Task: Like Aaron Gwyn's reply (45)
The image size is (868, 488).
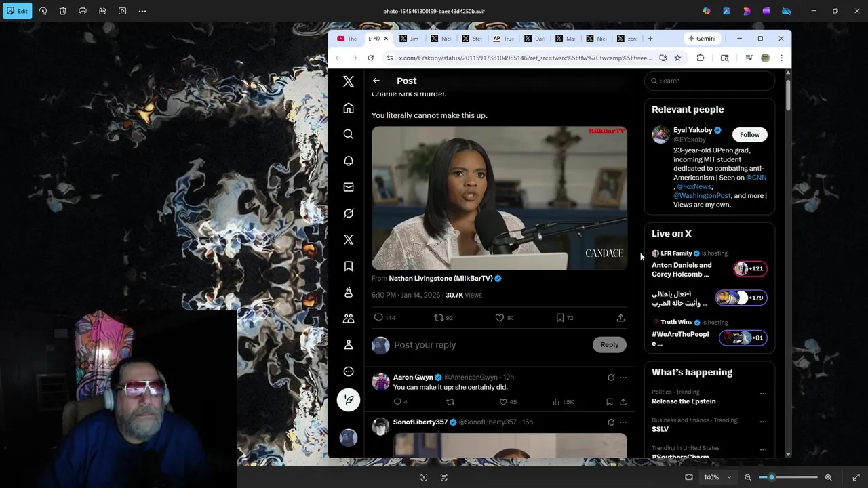Action: coord(508,402)
